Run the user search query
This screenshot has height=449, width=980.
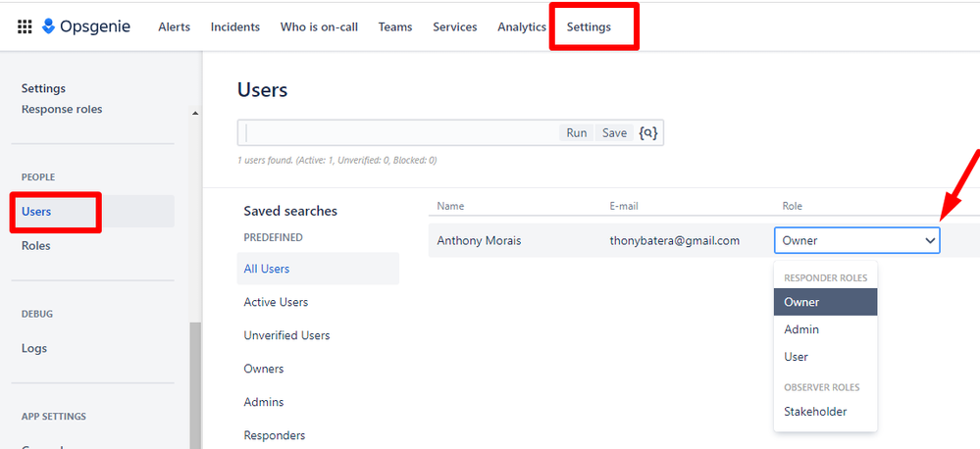[576, 133]
